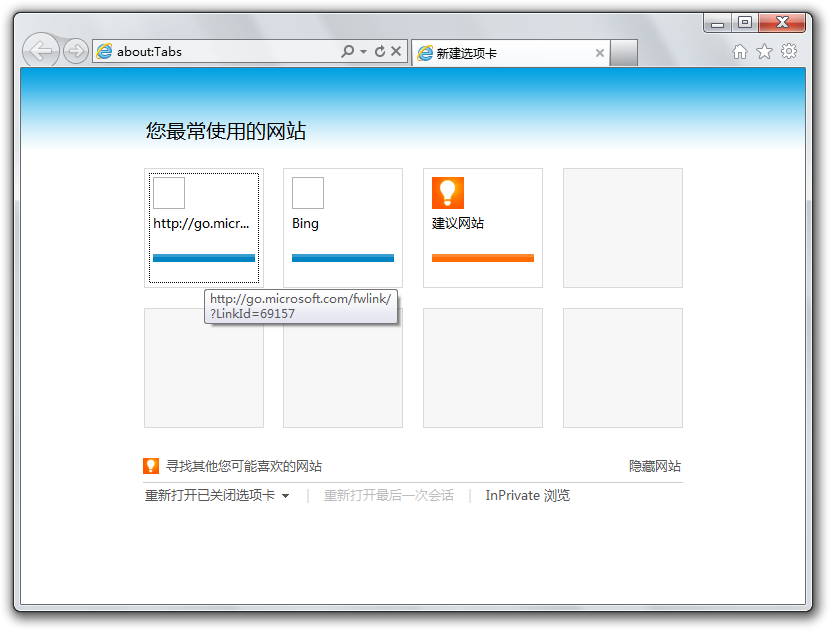Image resolution: width=831 pixels, height=631 pixels.
Task: Click the 您最常使用的网站 heading
Action: pyautogui.click(x=226, y=131)
